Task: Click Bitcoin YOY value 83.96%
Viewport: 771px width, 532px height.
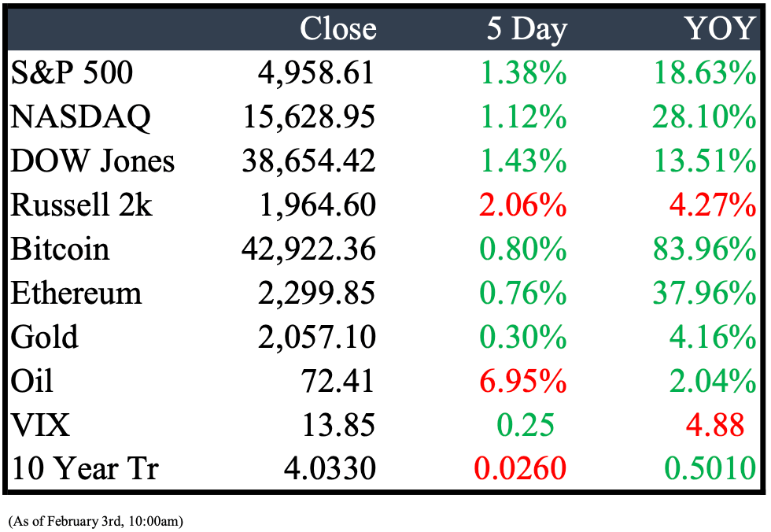Action: click(x=705, y=249)
